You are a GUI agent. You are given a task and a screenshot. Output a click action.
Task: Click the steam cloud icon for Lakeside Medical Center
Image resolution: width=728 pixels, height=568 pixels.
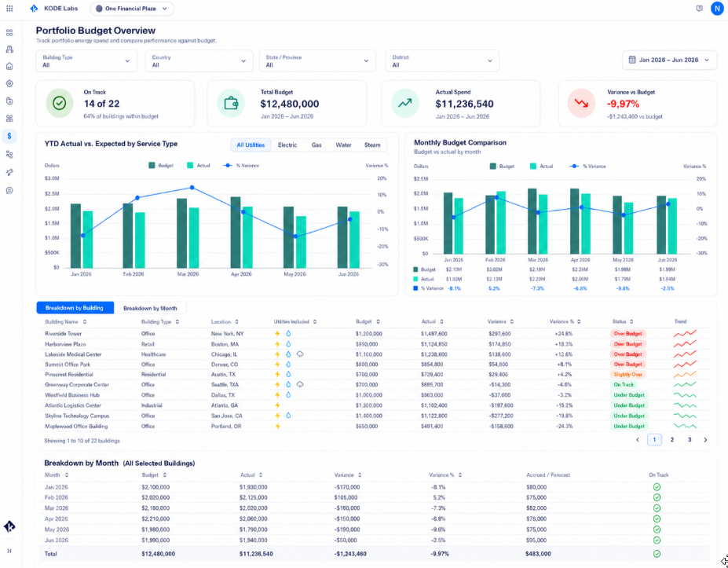click(300, 354)
